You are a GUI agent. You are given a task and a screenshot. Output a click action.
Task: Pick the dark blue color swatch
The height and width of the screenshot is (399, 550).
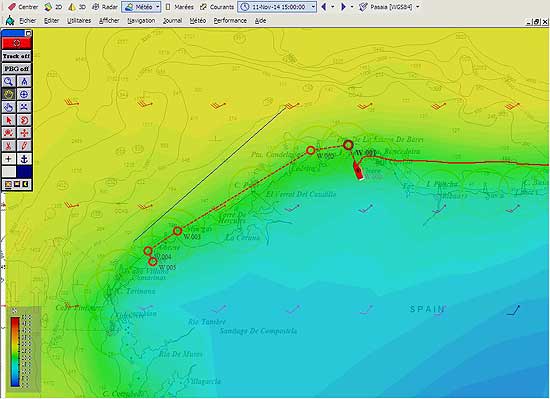(24, 171)
